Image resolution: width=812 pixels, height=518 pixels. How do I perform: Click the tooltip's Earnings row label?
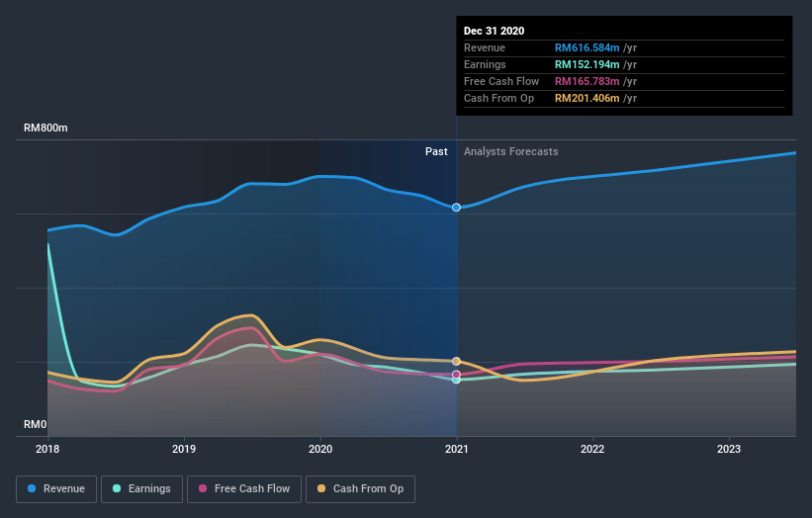(x=485, y=64)
